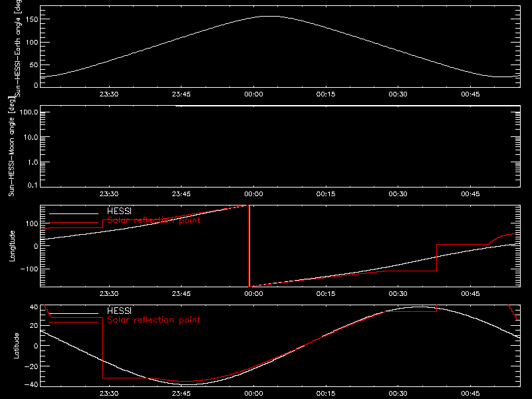The width and height of the screenshot is (532, 399).
Task: Click the 100.0 tick label on Moon angle plot
Action: [x=29, y=112]
